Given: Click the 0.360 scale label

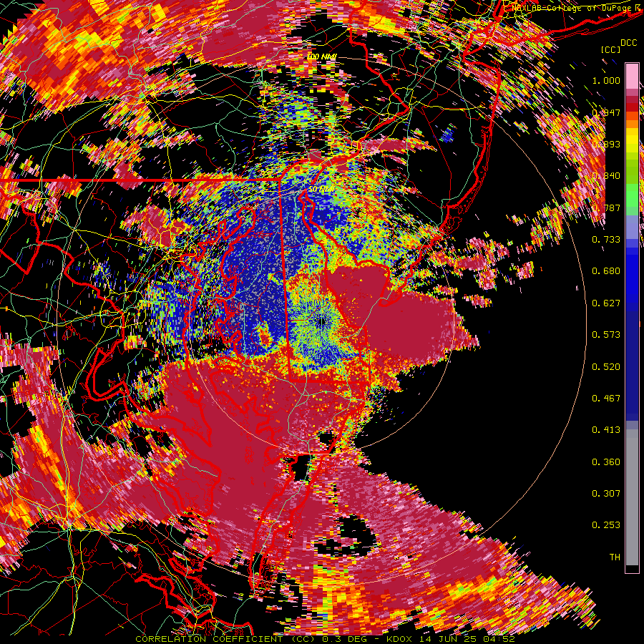Looking at the screenshot, I should click(606, 462).
